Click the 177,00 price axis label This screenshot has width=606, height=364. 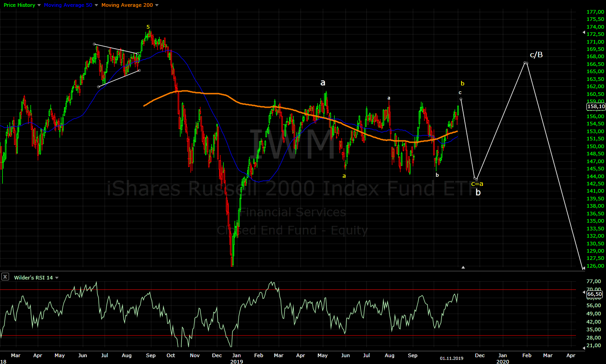pyautogui.click(x=595, y=12)
